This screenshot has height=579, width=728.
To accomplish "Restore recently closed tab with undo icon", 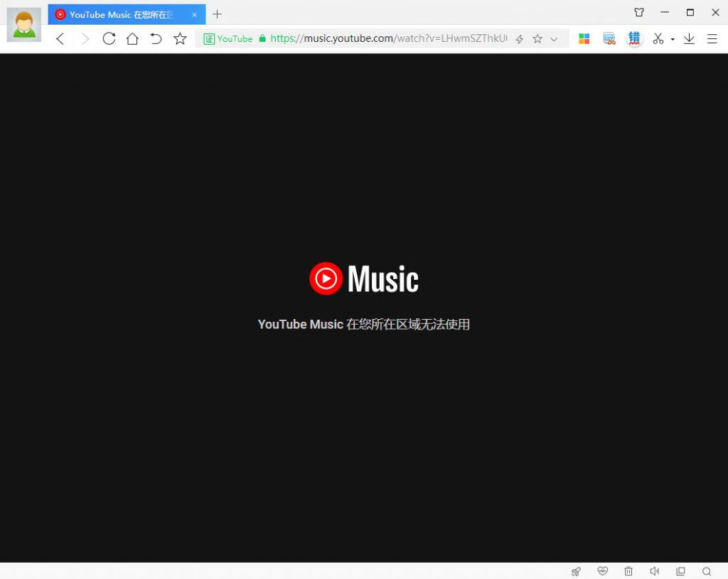I will tap(156, 38).
